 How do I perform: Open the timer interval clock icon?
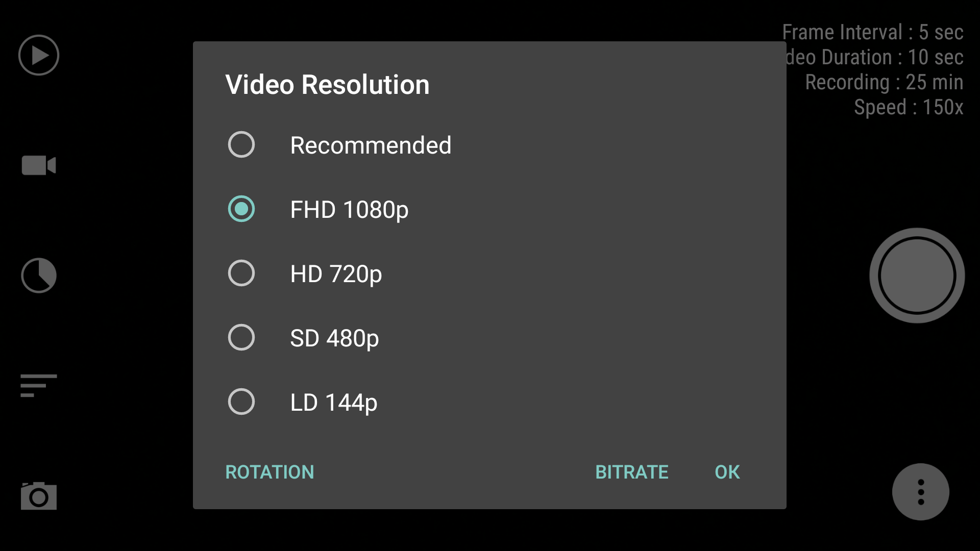pos(39,275)
